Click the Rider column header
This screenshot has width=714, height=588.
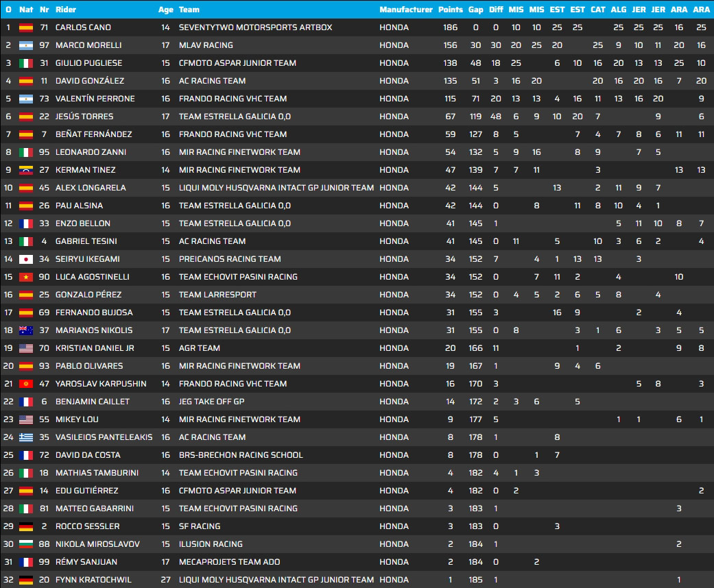66,10
